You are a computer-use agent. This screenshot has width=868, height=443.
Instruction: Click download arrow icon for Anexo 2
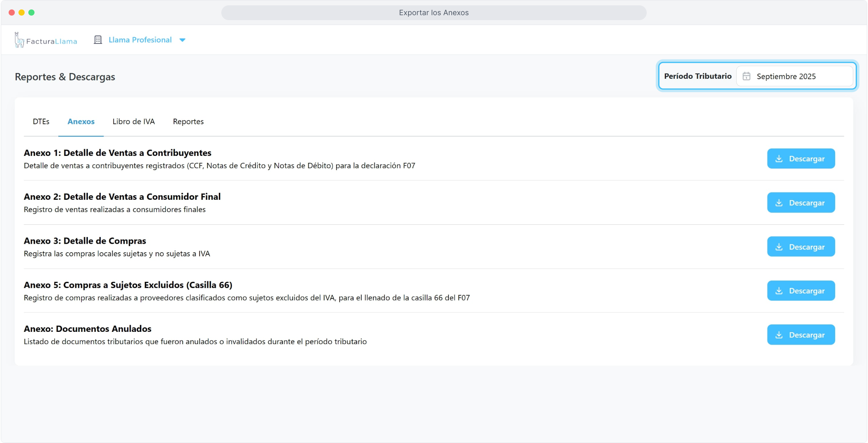(779, 203)
